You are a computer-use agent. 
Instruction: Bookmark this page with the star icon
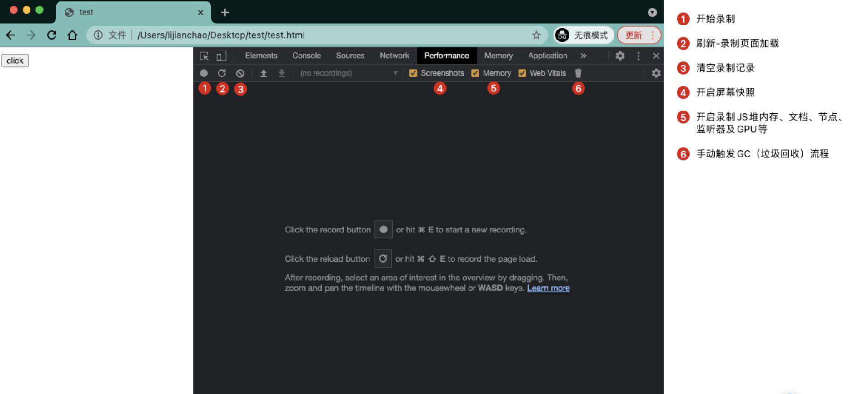click(x=536, y=35)
